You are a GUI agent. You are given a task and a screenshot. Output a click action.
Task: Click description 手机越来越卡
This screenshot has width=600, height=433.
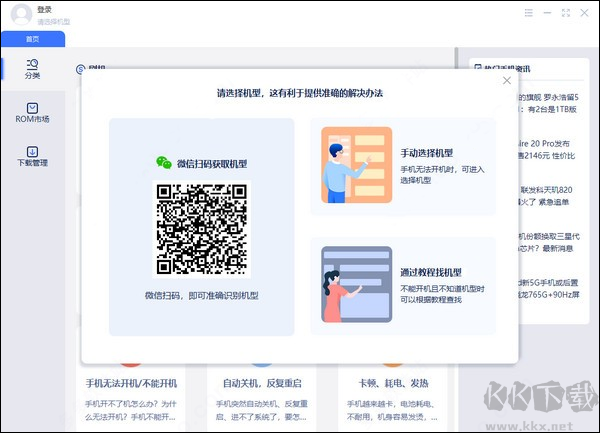click(x=393, y=410)
